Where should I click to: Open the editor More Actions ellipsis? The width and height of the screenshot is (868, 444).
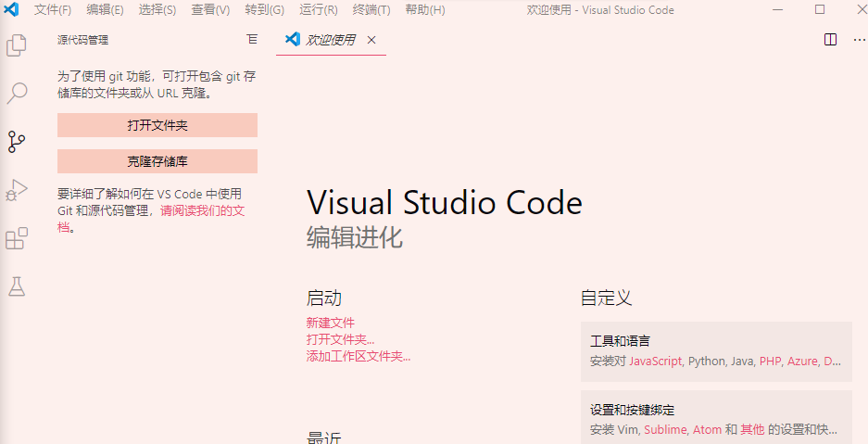[859, 40]
